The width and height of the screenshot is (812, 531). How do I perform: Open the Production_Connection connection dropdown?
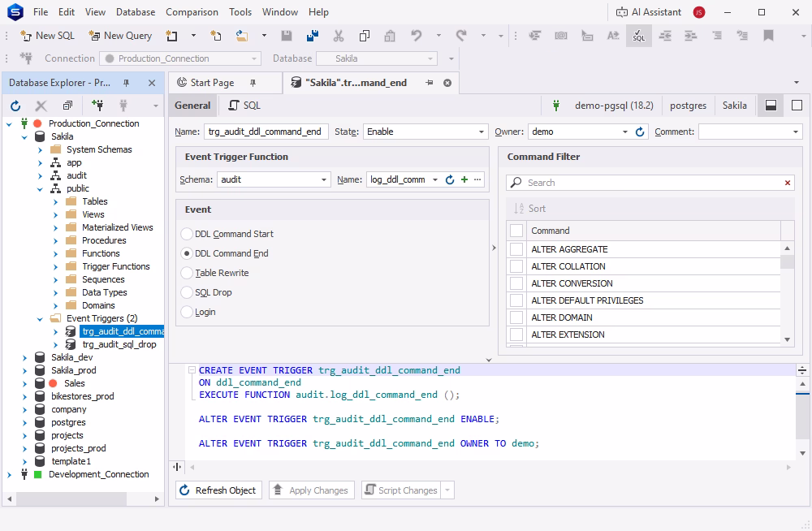click(x=253, y=58)
